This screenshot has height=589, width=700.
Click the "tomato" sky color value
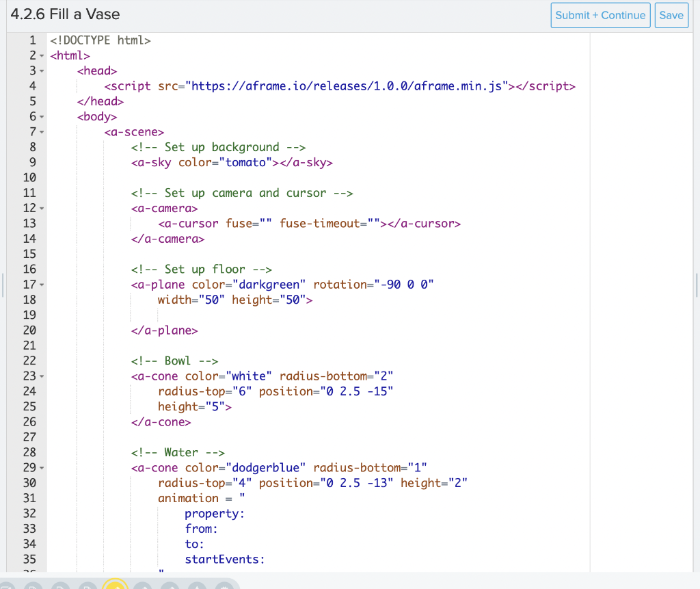[x=245, y=162]
